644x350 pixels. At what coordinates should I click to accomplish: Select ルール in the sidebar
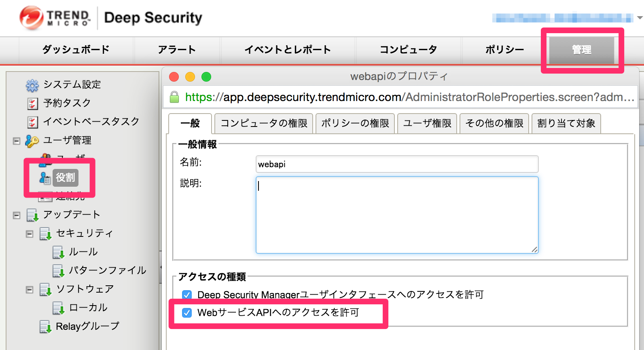click(83, 252)
